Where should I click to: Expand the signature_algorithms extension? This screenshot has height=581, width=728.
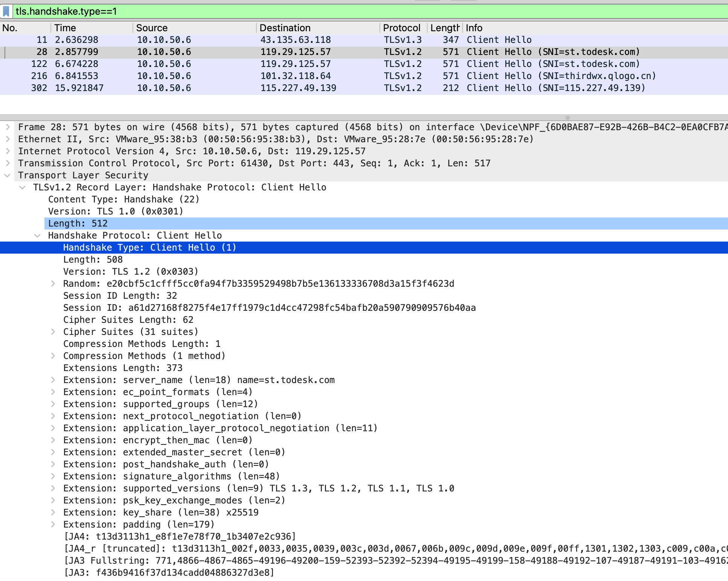coord(53,476)
